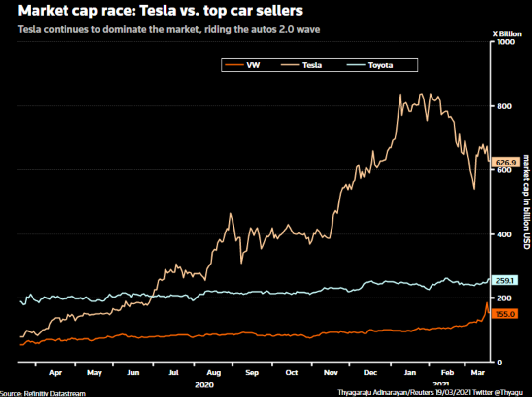Select the beige Tesla legend line swatch
The image size is (532, 397).
click(290, 65)
